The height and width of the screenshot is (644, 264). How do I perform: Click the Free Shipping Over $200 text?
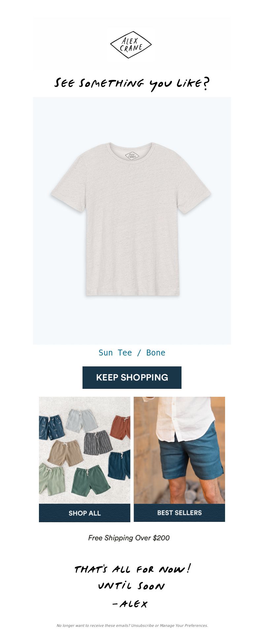coord(129,538)
